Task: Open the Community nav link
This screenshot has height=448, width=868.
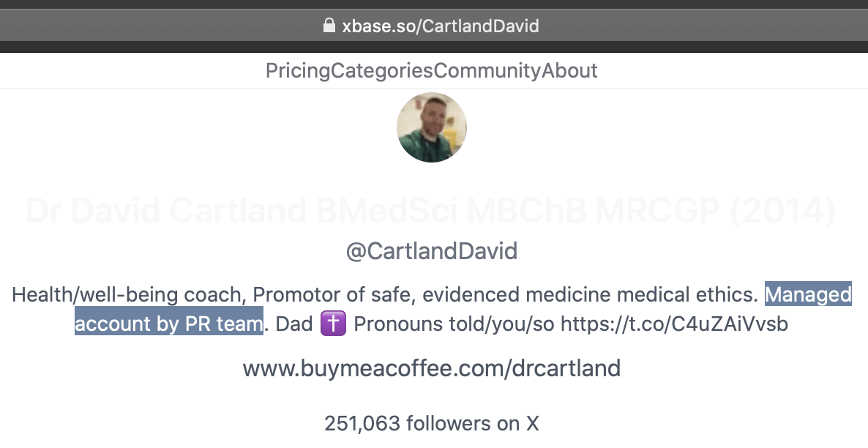Action: pos(487,71)
